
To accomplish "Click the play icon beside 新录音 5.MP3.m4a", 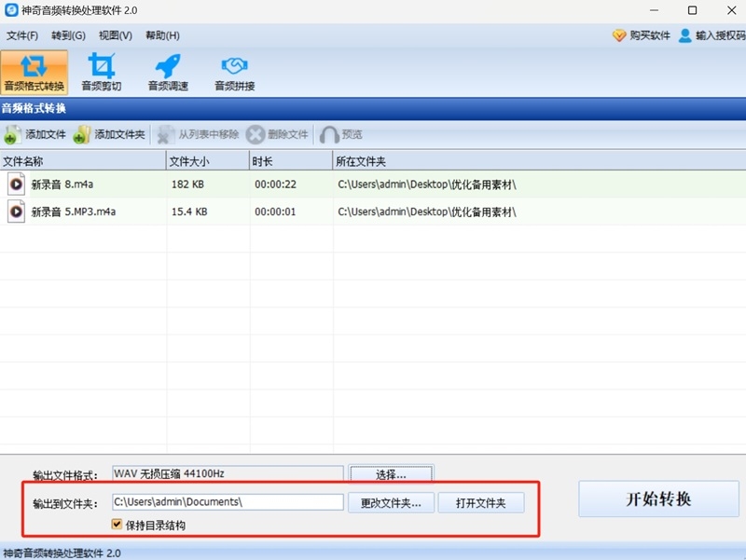I will [x=16, y=212].
